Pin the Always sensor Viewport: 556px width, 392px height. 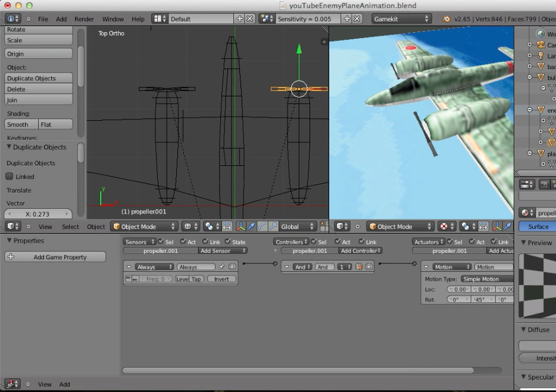tap(222, 267)
